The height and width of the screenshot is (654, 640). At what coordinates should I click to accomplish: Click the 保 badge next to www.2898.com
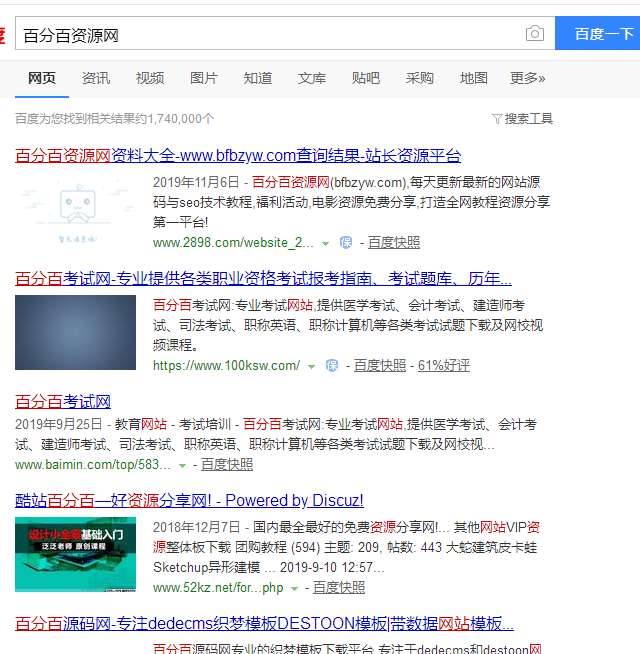click(346, 242)
